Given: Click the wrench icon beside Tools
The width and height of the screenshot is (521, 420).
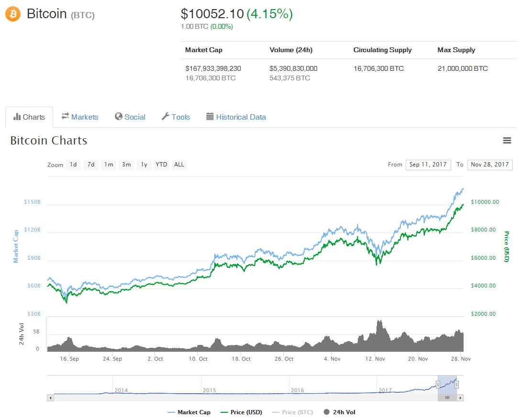Looking at the screenshot, I should click(x=166, y=116).
